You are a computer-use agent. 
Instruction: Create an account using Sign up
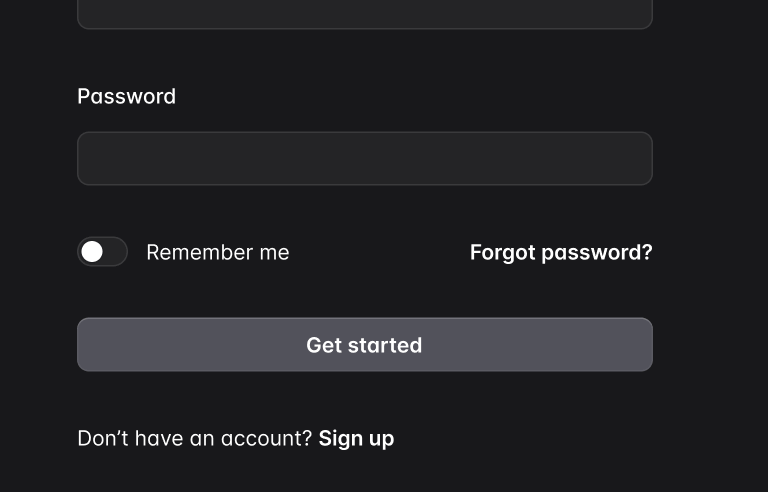[x=356, y=438]
